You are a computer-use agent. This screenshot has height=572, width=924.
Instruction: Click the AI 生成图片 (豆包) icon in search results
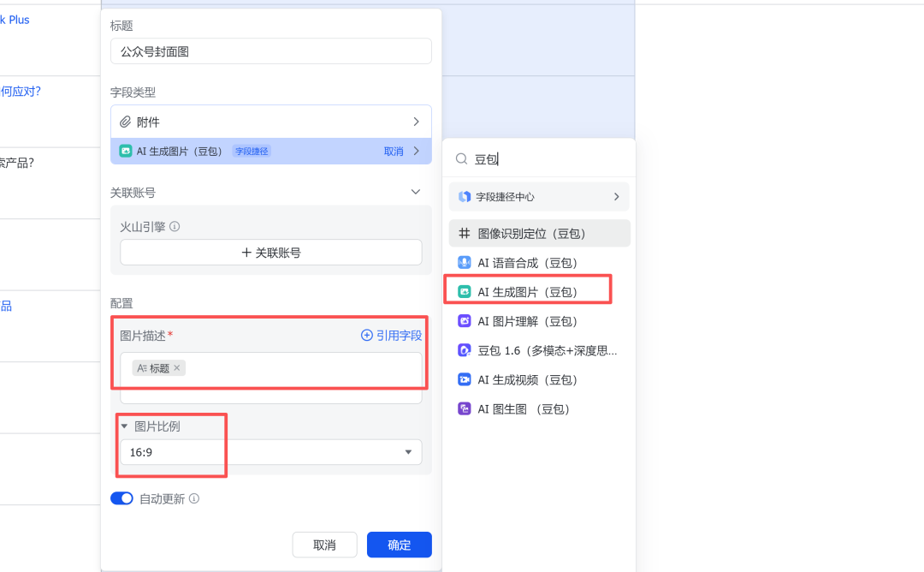[x=465, y=292]
